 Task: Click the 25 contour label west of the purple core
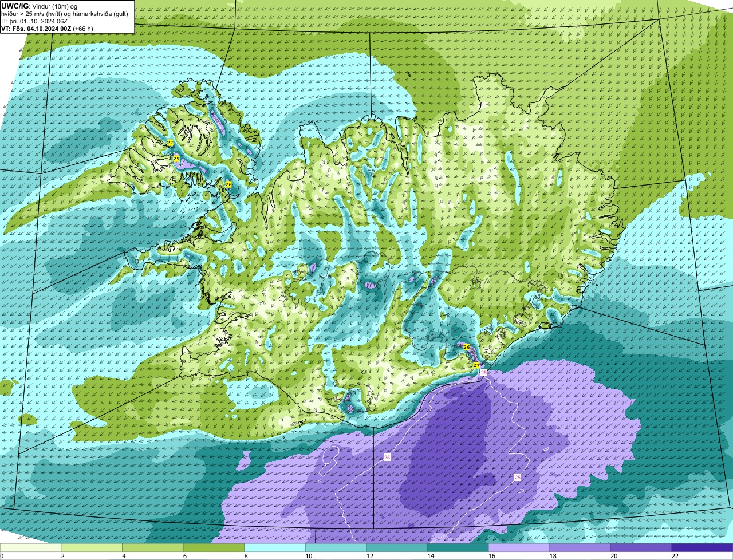[387, 457]
